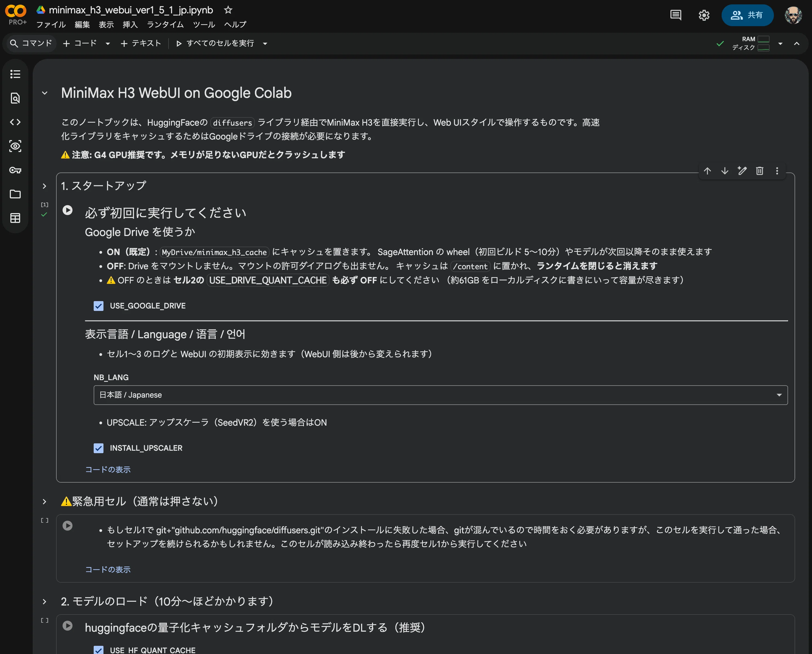Open code snippets sidebar icon

(15, 122)
